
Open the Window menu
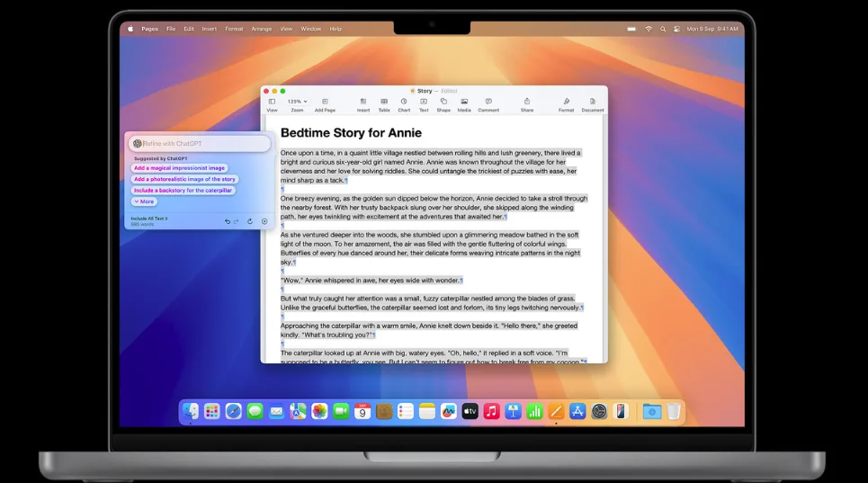[x=310, y=29]
